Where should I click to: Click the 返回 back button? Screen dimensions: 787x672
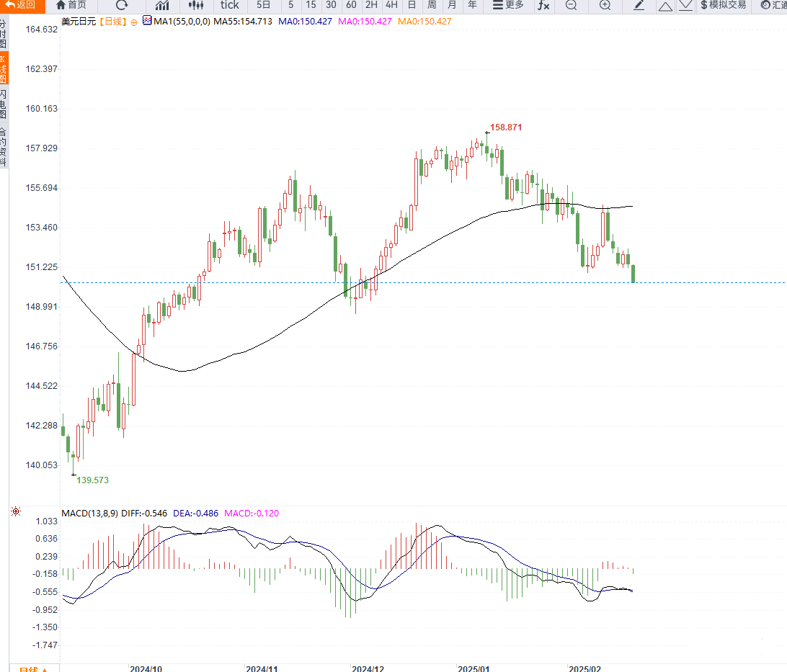[22, 5]
